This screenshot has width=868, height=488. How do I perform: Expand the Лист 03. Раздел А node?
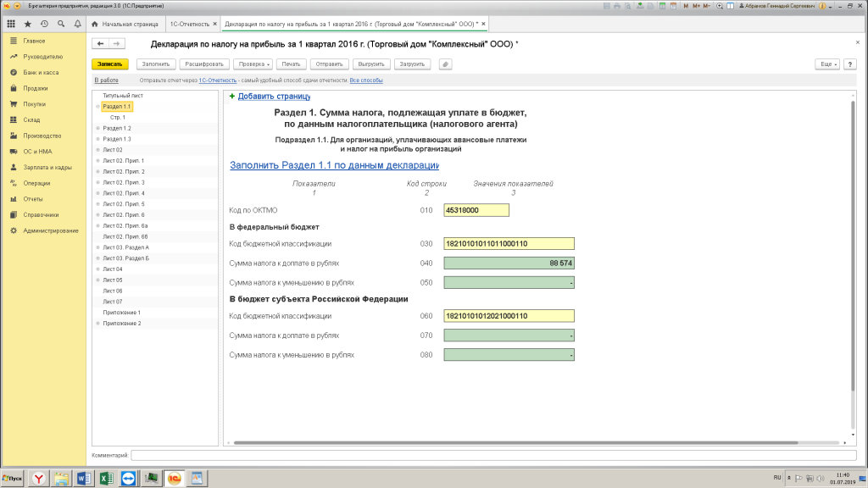tap(98, 248)
